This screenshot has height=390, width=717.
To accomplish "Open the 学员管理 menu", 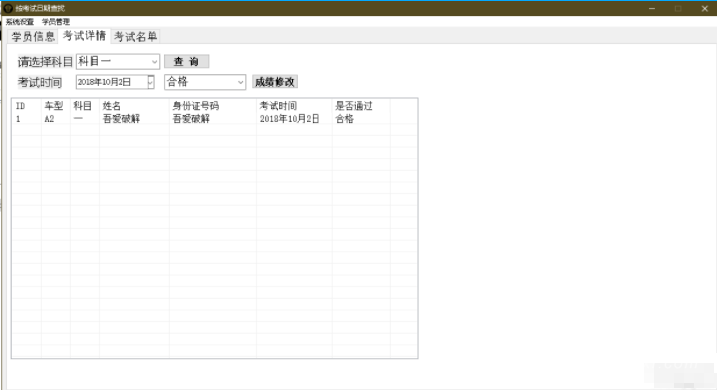I will tap(56, 21).
